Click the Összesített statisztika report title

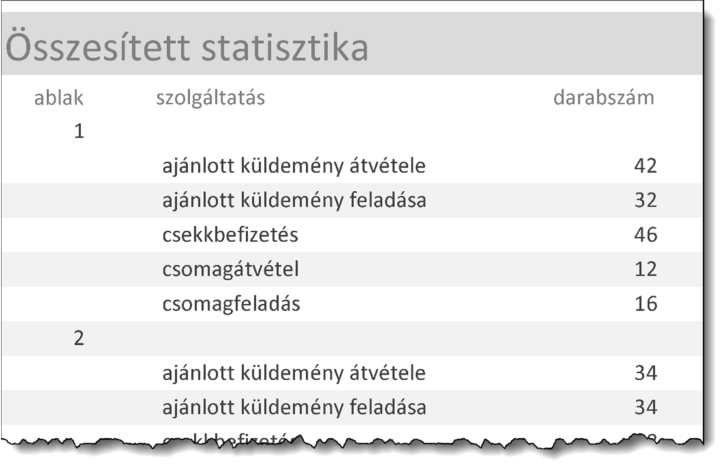[187, 47]
